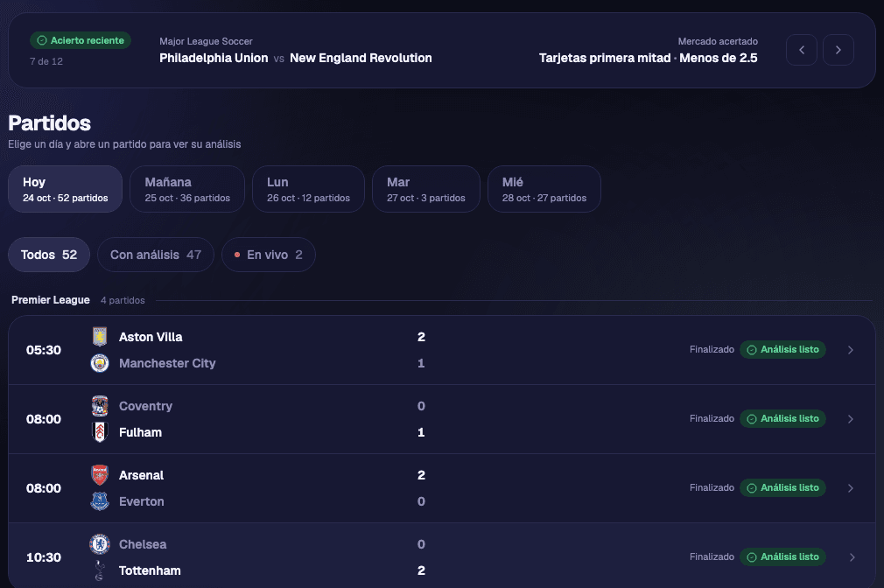Select the Mar 27 oct day tab
884x588 pixels.
(426, 189)
